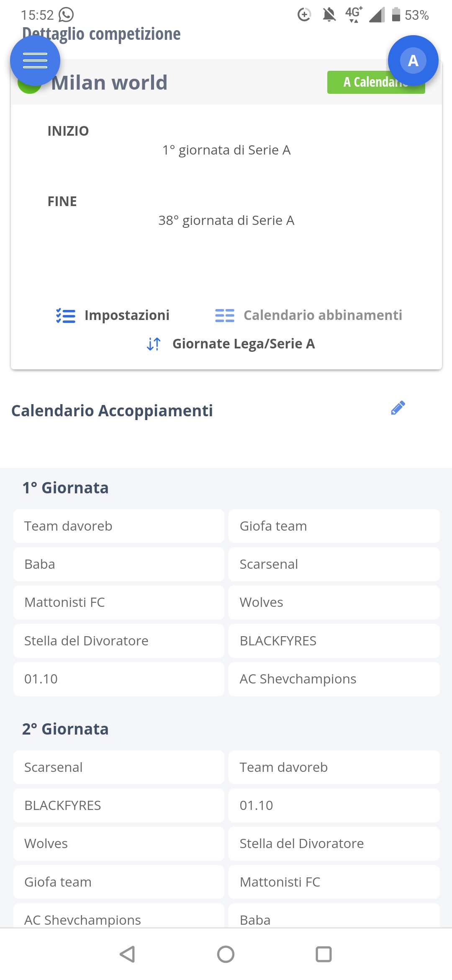Tap Android back navigation triangle

[127, 954]
